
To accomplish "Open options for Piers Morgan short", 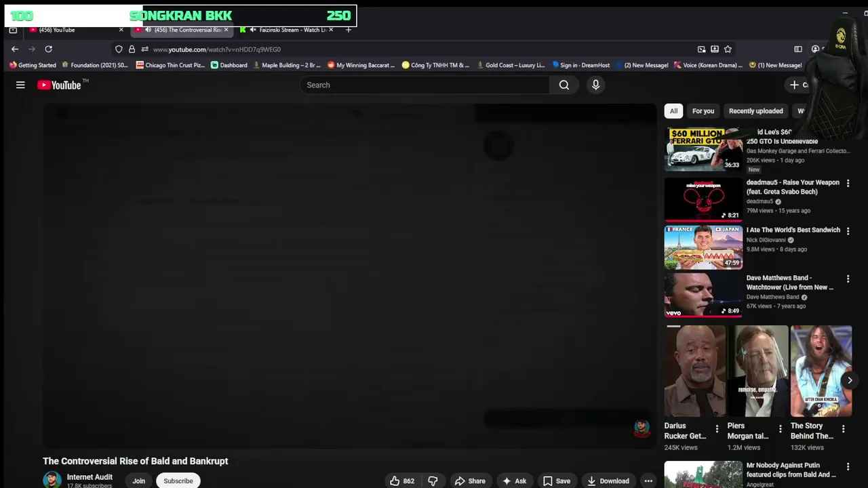I will 780,428.
